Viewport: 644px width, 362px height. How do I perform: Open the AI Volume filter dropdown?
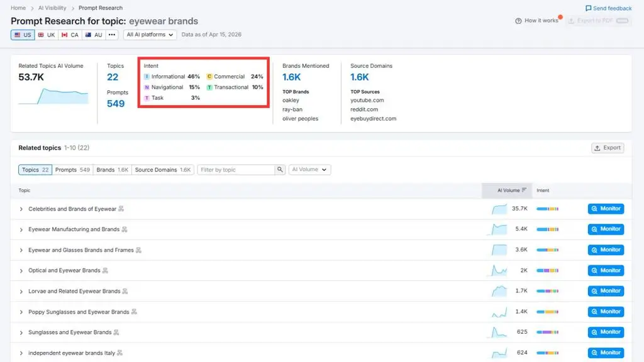(x=309, y=170)
